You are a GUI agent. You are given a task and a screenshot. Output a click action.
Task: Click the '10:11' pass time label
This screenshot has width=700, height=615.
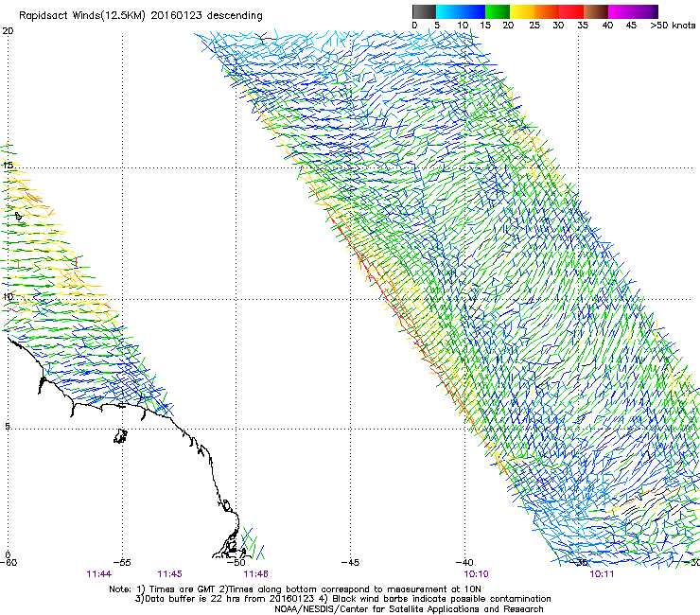602,574
